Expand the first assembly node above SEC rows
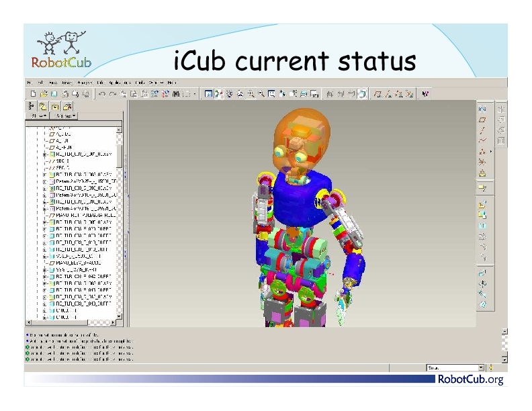 44,154
